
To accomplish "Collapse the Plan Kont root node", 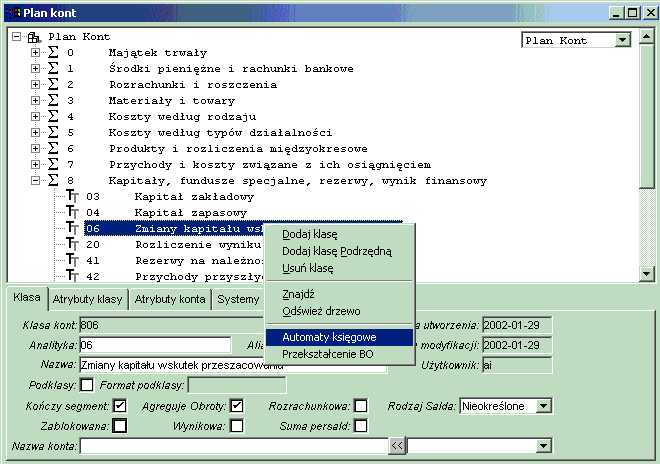I will pyautogui.click(x=16, y=37).
